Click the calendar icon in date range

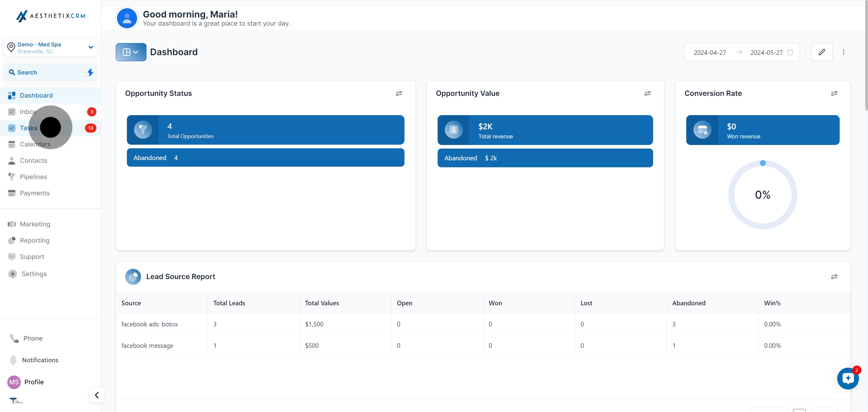(x=790, y=52)
